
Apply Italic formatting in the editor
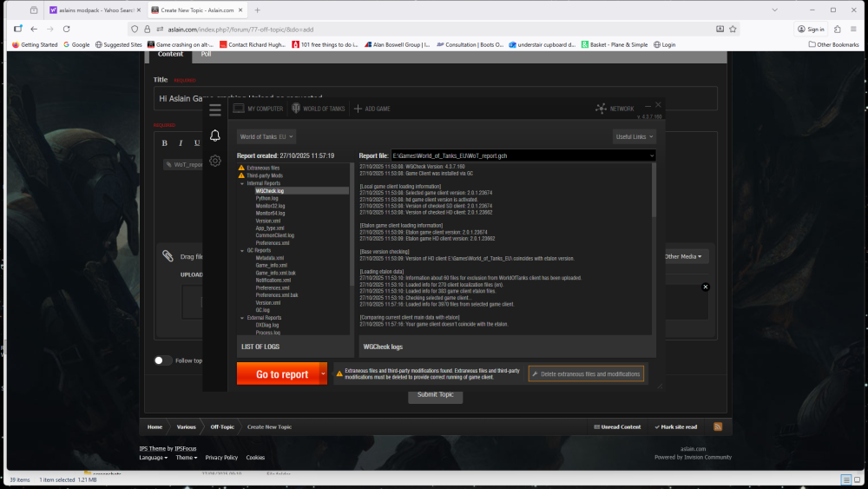point(181,143)
